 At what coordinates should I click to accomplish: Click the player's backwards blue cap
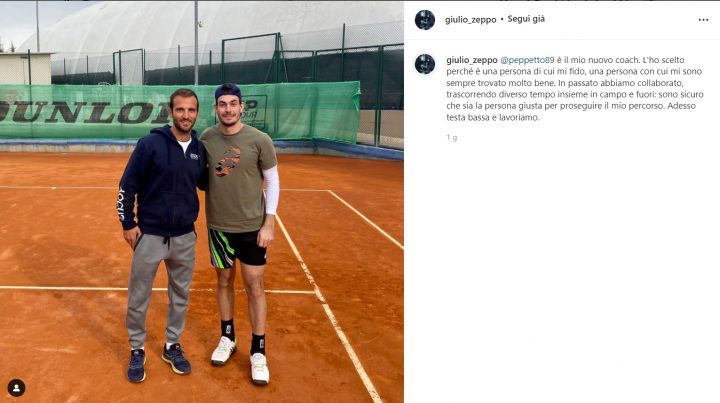[x=228, y=92]
